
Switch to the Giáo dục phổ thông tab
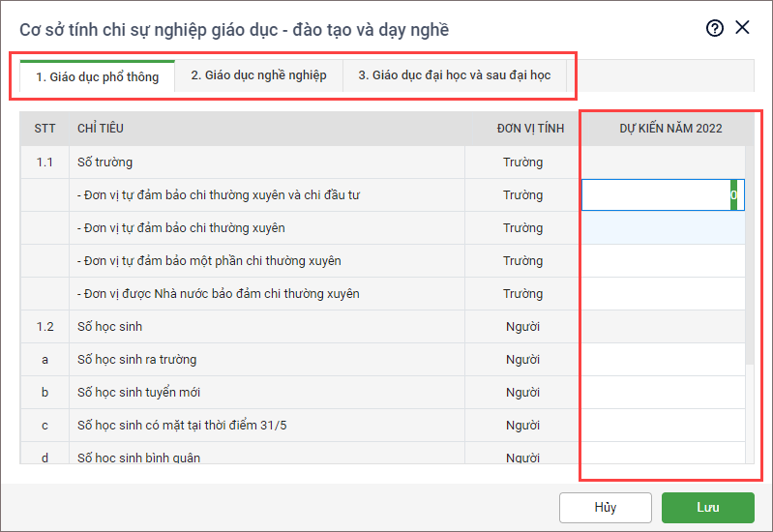pos(97,76)
